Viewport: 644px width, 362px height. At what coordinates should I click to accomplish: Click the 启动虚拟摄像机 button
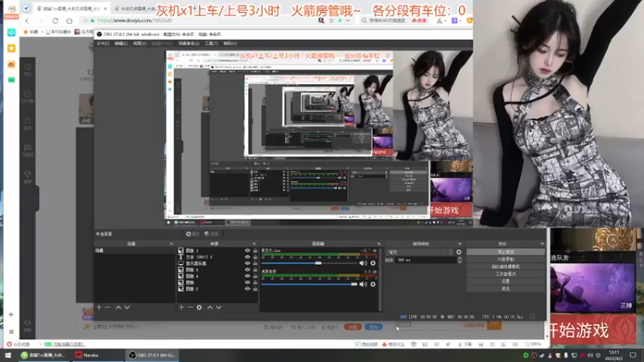tap(506, 267)
